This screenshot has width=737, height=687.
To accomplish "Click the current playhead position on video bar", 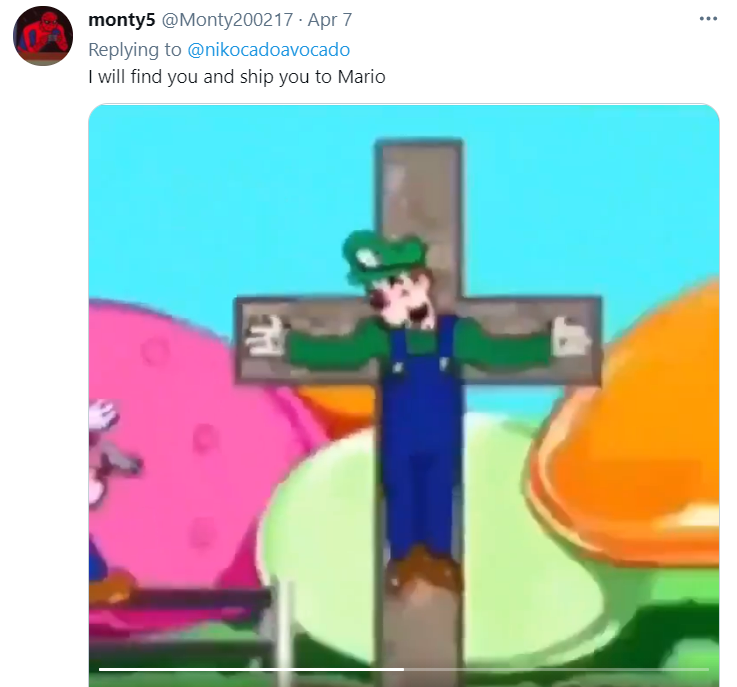I will click(403, 669).
